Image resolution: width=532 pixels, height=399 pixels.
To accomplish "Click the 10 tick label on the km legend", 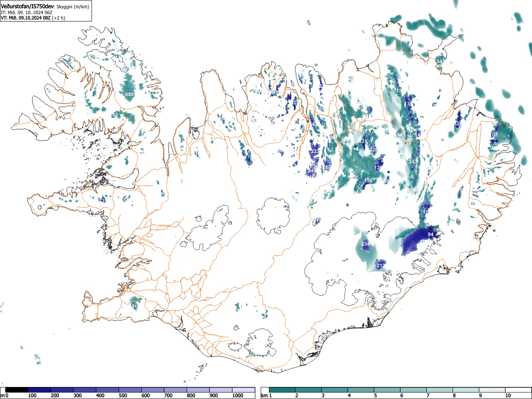I will coord(508,396).
